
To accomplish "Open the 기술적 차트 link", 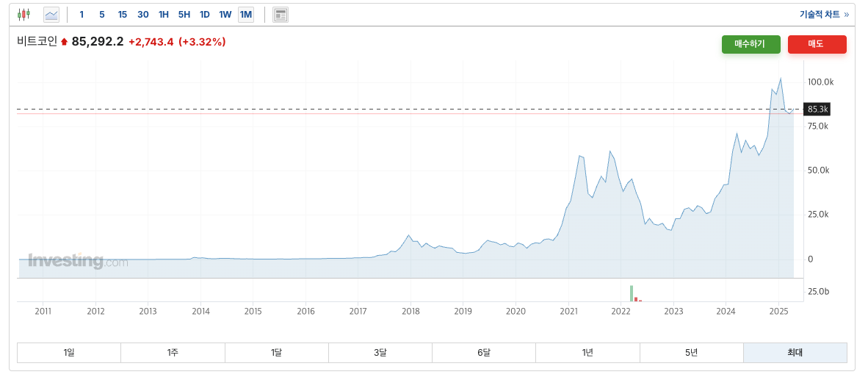I will pos(824,15).
